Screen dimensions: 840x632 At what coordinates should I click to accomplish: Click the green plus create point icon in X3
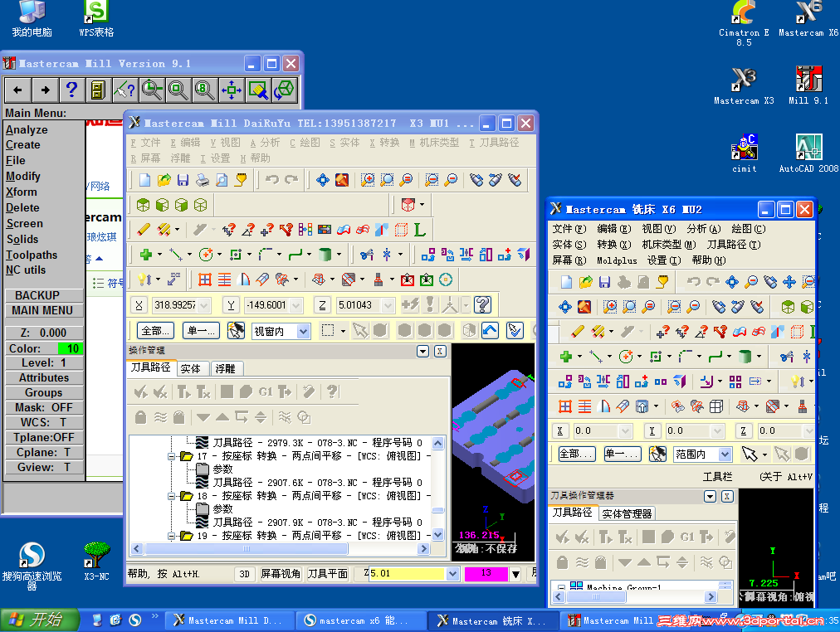tap(146, 254)
